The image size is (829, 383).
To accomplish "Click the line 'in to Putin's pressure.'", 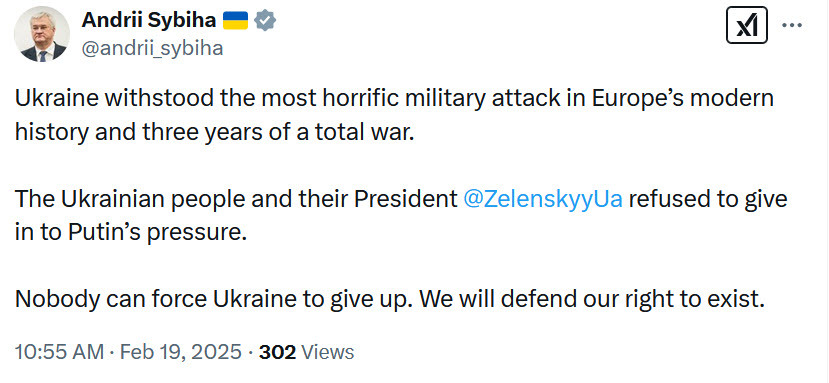I will click(x=131, y=233).
